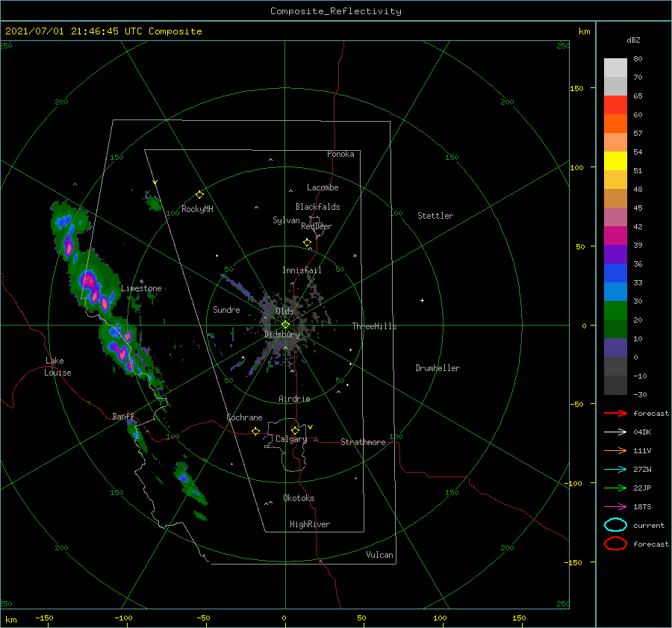Select the Sundre town label
Screen dimensions: 672x628
[226, 309]
